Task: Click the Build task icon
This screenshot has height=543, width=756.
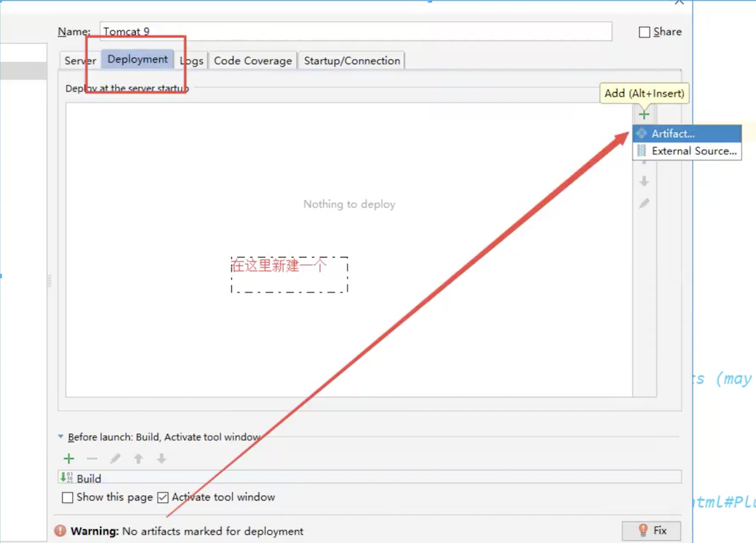Action: coord(66,477)
